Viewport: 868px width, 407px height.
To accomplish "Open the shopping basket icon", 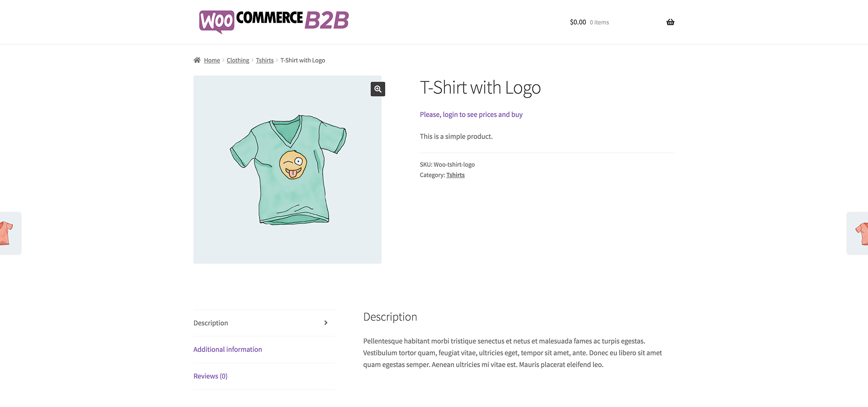I will 670,22.
